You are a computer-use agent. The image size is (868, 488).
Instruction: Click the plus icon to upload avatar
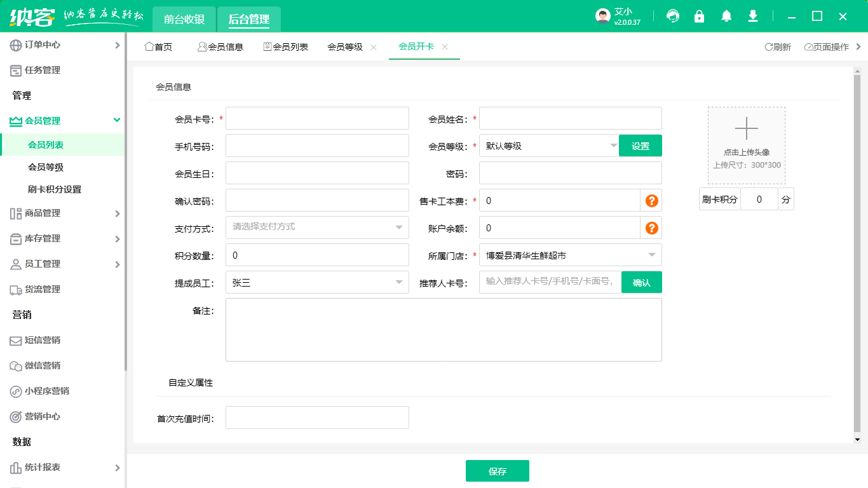(x=746, y=128)
